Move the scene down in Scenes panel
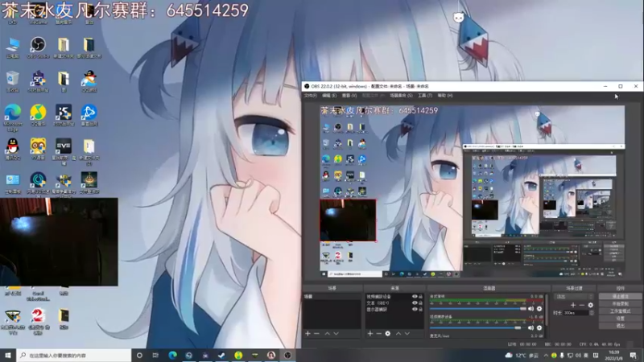The image size is (644, 362). click(336, 334)
